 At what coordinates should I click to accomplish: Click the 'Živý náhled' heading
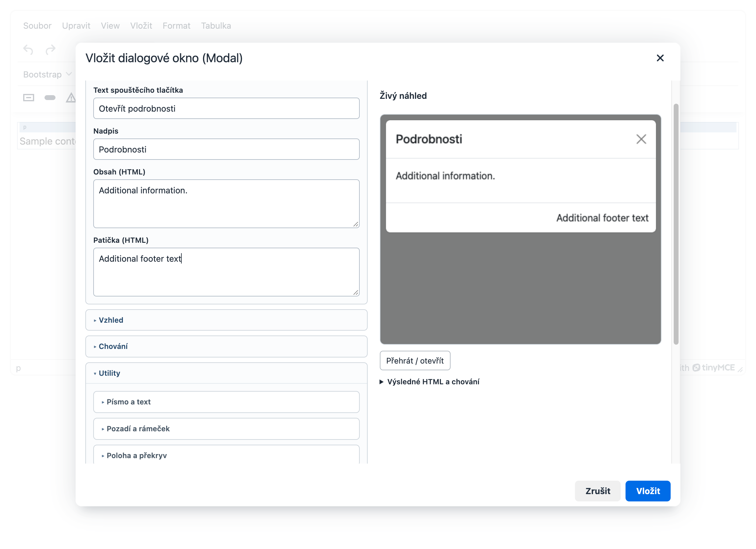[403, 96]
